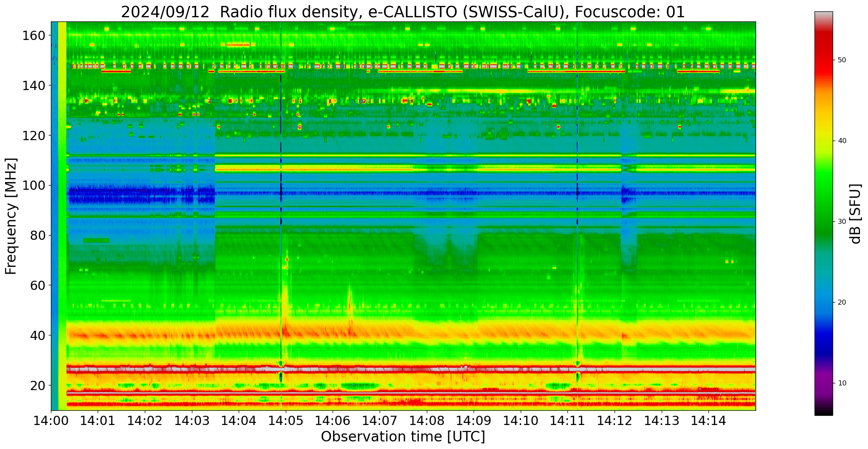The image size is (868, 449).
Task: Click the 14:13 time tick label
Action: pos(661,420)
